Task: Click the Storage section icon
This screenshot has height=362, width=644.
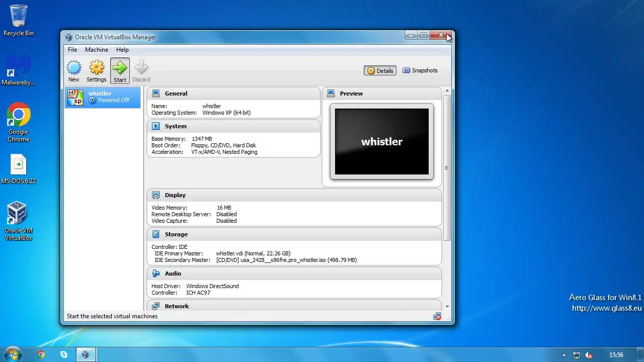Action: click(156, 234)
